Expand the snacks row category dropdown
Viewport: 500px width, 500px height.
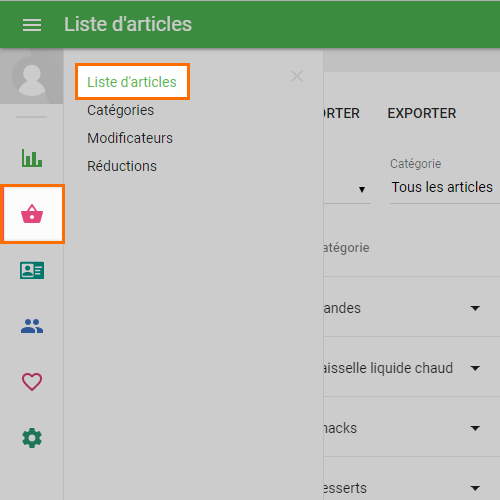pyautogui.click(x=475, y=428)
